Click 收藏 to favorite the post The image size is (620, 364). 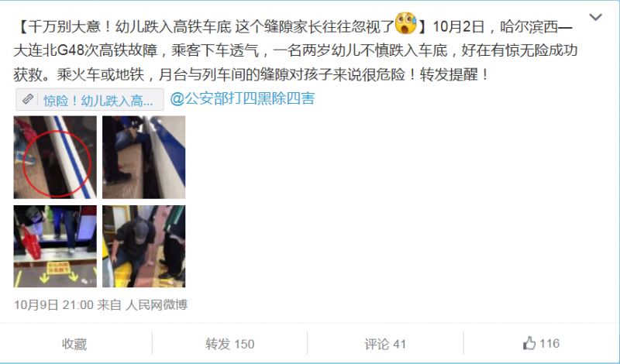(x=74, y=344)
